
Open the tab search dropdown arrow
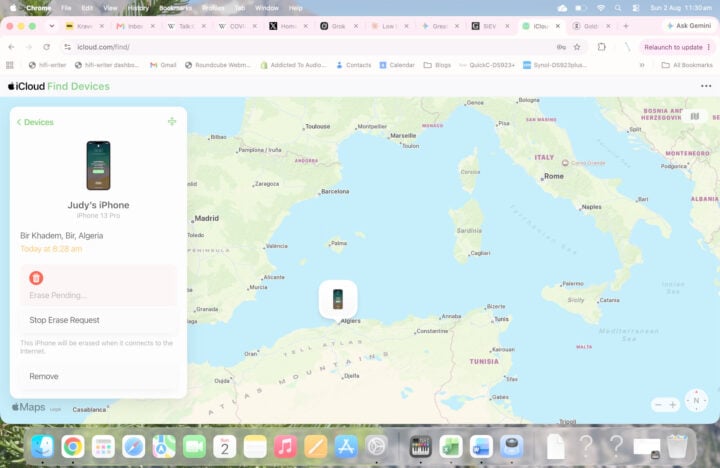pyautogui.click(x=51, y=26)
